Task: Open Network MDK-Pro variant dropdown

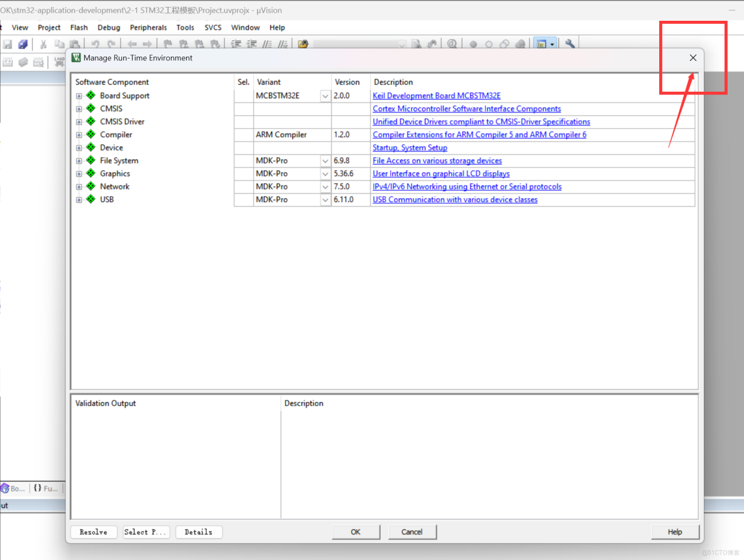Action: click(325, 187)
